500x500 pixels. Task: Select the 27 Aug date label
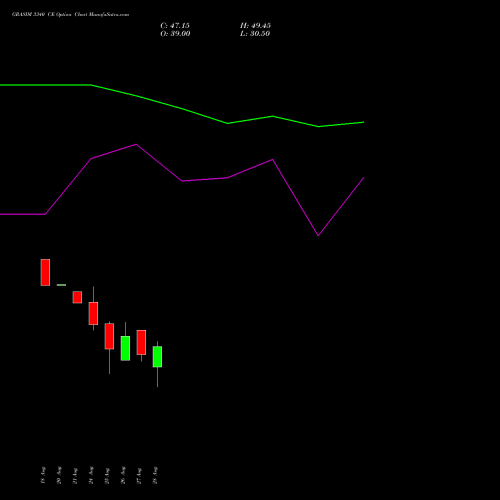coord(139,475)
